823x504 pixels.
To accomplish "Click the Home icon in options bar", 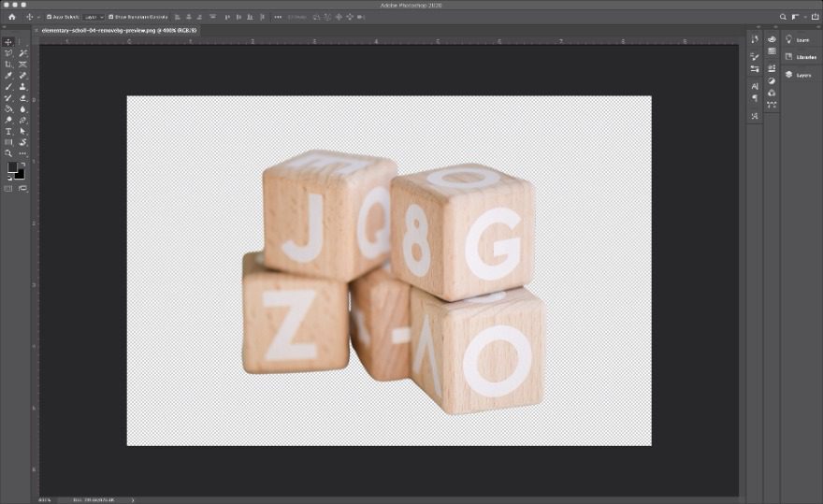I will (11, 17).
